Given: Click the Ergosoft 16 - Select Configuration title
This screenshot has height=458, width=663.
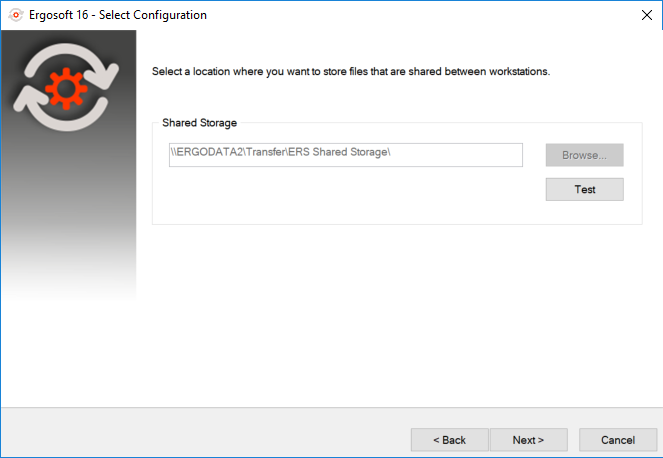Looking at the screenshot, I should point(118,15).
